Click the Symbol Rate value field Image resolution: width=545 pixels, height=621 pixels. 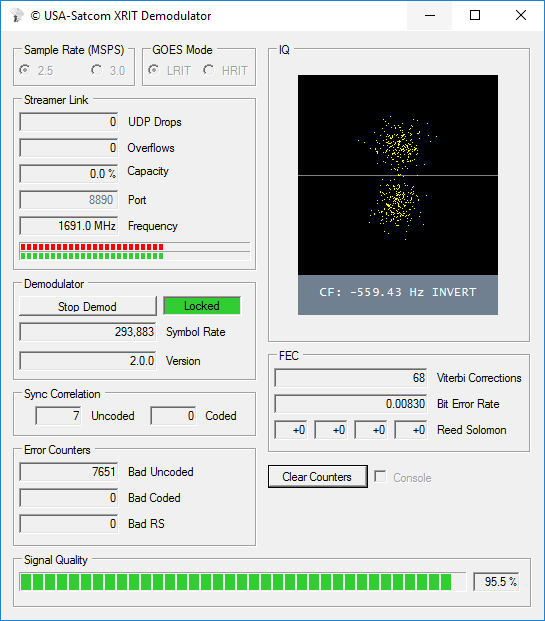pos(88,331)
